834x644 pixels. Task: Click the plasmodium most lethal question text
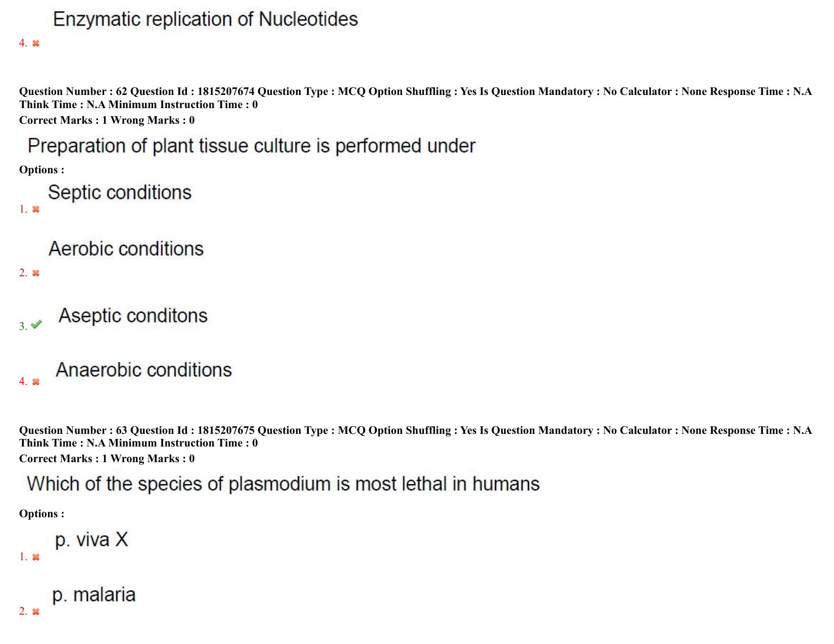pyautogui.click(x=283, y=484)
